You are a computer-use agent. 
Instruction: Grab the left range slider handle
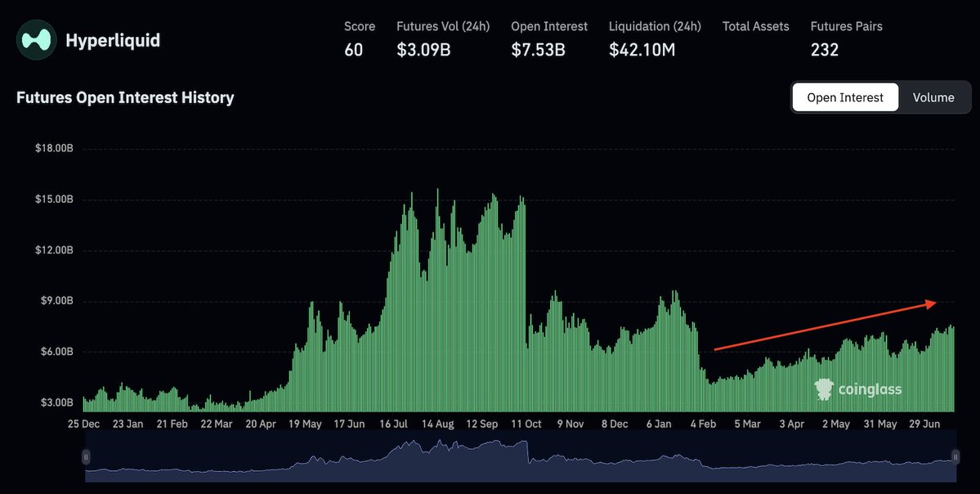click(x=87, y=457)
